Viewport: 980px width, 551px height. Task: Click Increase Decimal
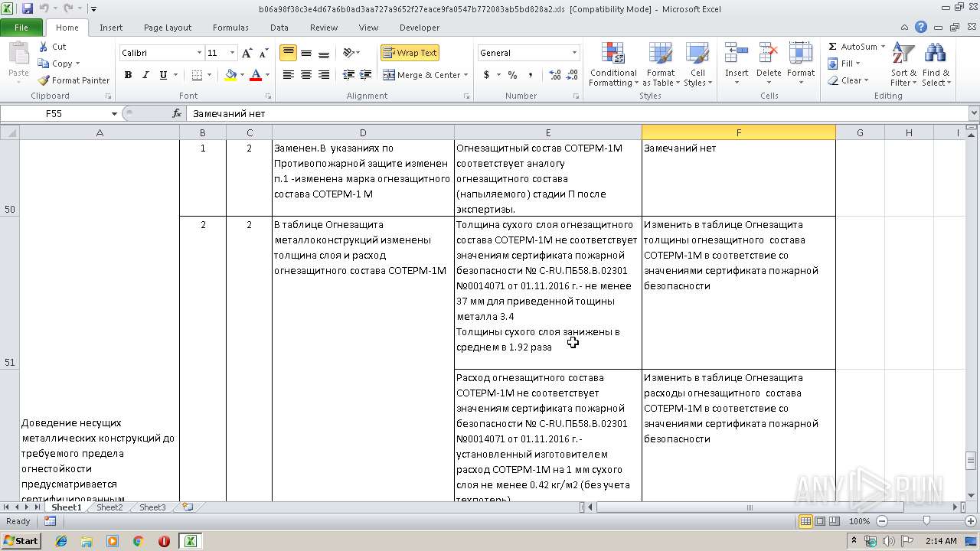coord(554,75)
